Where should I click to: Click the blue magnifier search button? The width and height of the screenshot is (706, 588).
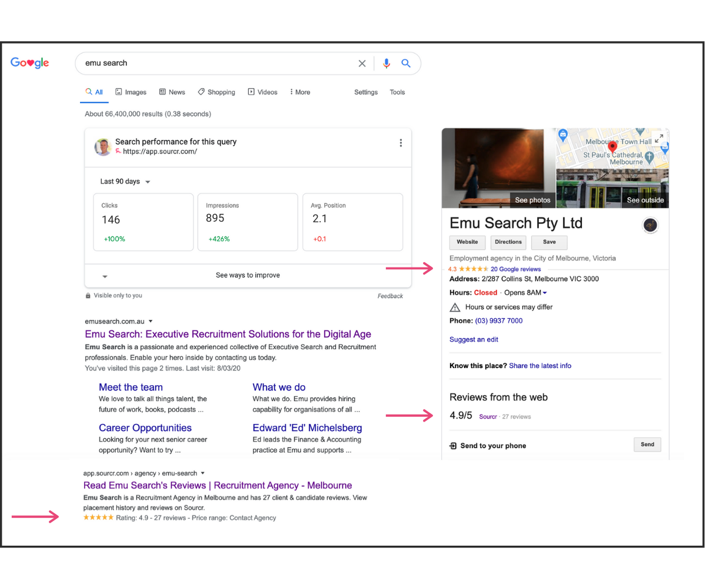point(406,64)
